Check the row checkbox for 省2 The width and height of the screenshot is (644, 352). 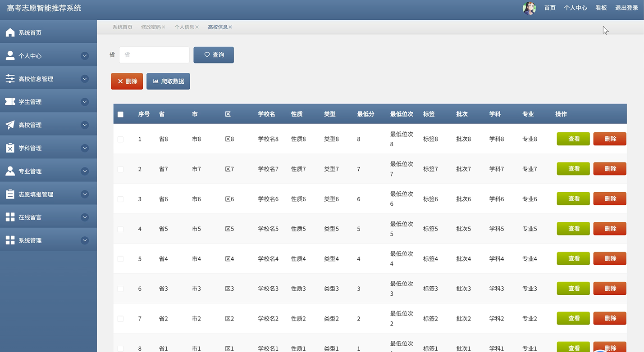pos(120,319)
